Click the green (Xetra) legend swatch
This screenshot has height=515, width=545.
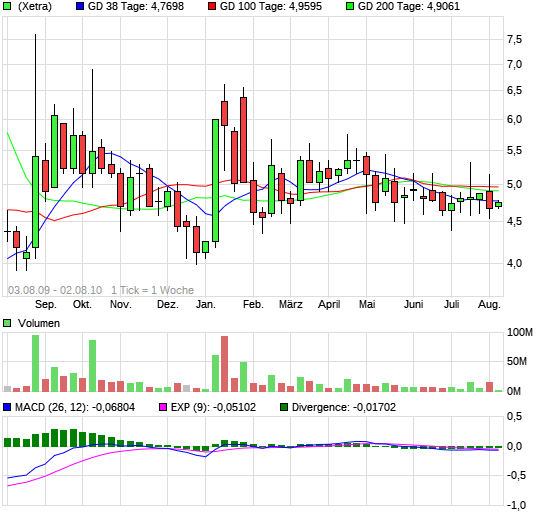click(7, 6)
